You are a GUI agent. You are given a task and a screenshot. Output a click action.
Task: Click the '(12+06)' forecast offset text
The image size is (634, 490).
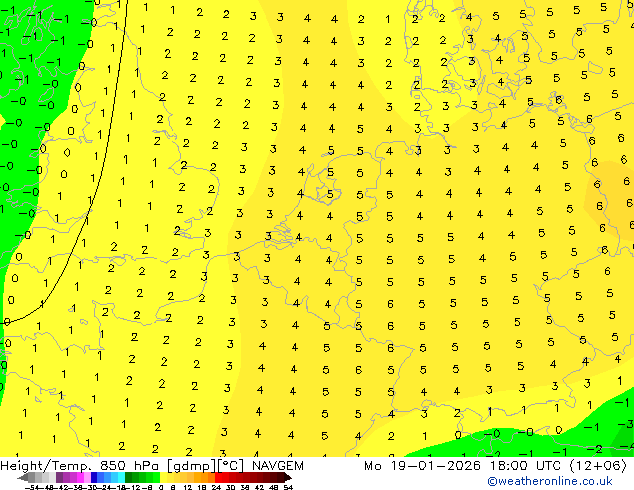(x=598, y=466)
